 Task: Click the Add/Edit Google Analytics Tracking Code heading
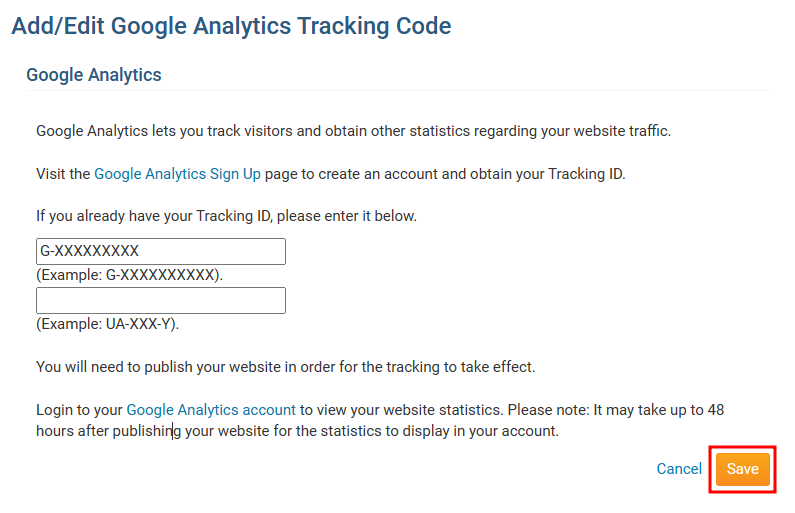231,26
